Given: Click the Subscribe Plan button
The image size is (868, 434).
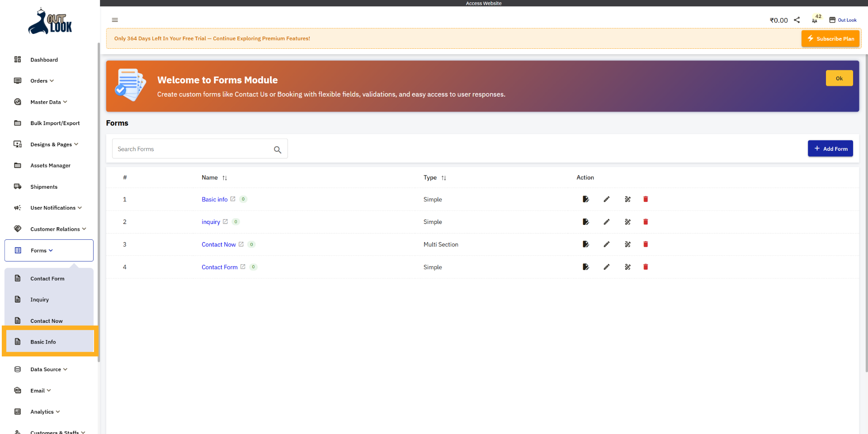Looking at the screenshot, I should pos(830,39).
